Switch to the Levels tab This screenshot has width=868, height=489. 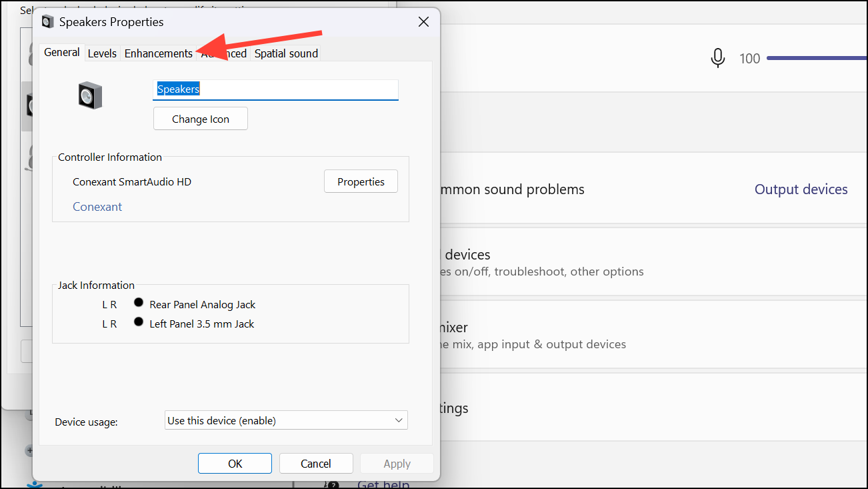tap(102, 53)
